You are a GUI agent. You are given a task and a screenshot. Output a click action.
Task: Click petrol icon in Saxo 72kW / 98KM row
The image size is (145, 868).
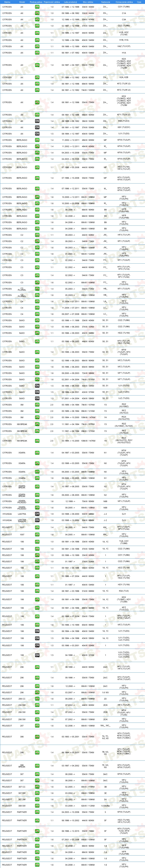pos(37,373)
